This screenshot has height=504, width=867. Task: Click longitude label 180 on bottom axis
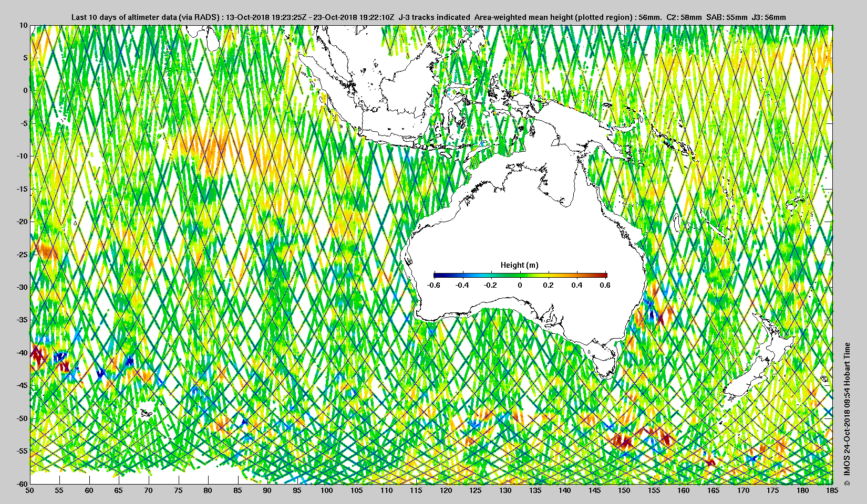click(x=802, y=491)
